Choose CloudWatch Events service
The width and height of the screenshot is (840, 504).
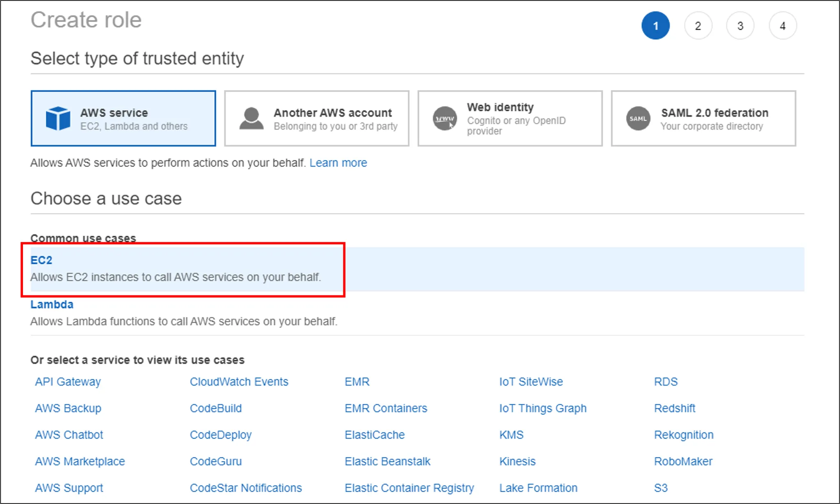point(239,382)
